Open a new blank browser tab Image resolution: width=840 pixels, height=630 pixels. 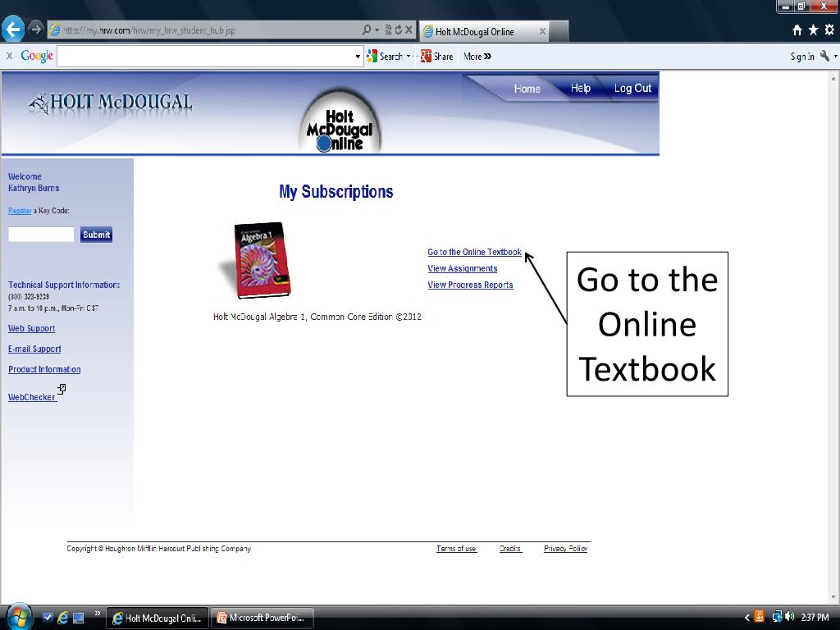click(x=559, y=32)
